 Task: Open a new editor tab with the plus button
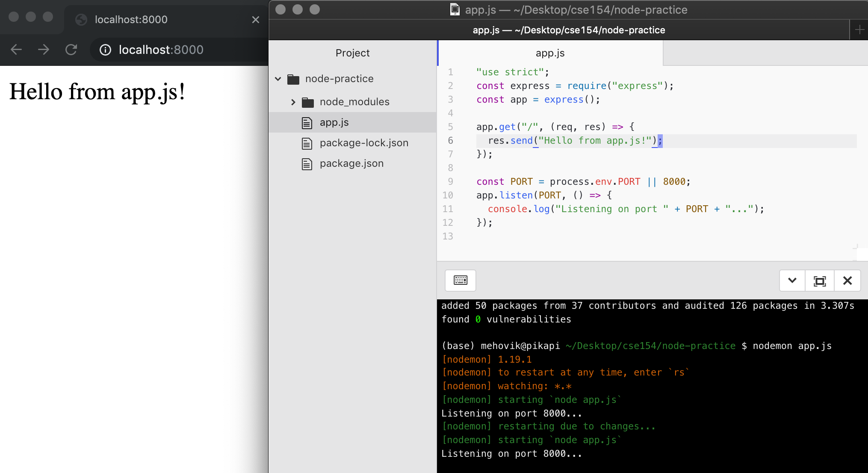click(x=859, y=29)
